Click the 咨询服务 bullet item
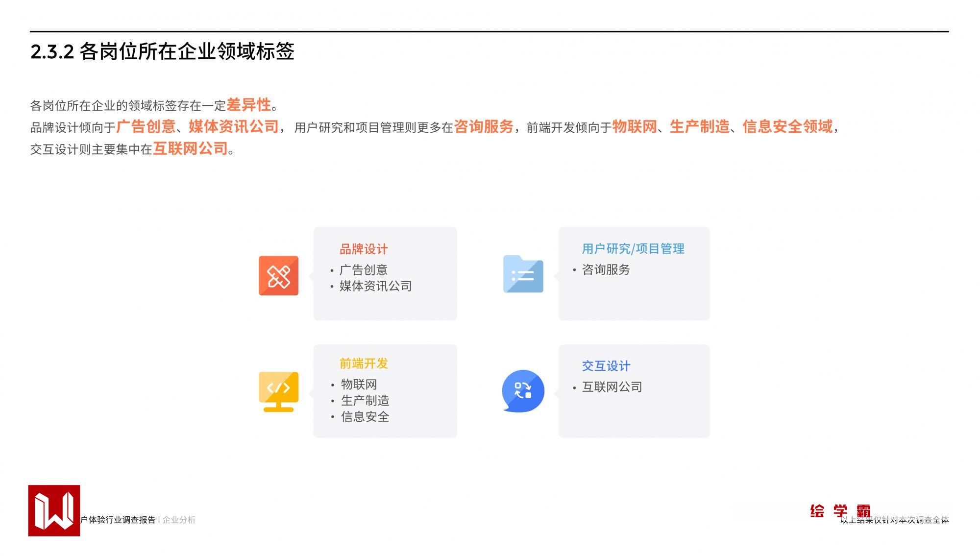This screenshot has width=980, height=556. tap(606, 269)
